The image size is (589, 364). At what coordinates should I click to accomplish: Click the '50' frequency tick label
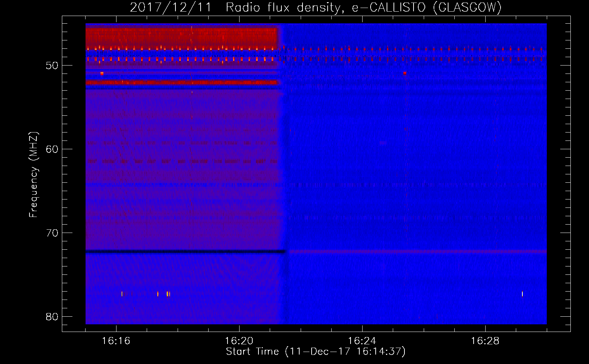tap(52, 66)
